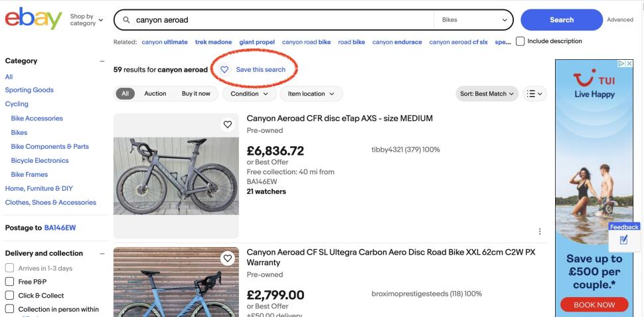Tick the Arrives in 1-3 days checkbox
This screenshot has height=317, width=644.
[9, 268]
